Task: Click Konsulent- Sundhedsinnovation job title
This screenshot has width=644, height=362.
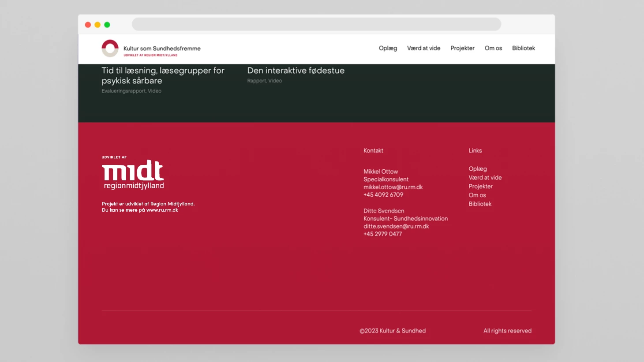Action: (405, 218)
